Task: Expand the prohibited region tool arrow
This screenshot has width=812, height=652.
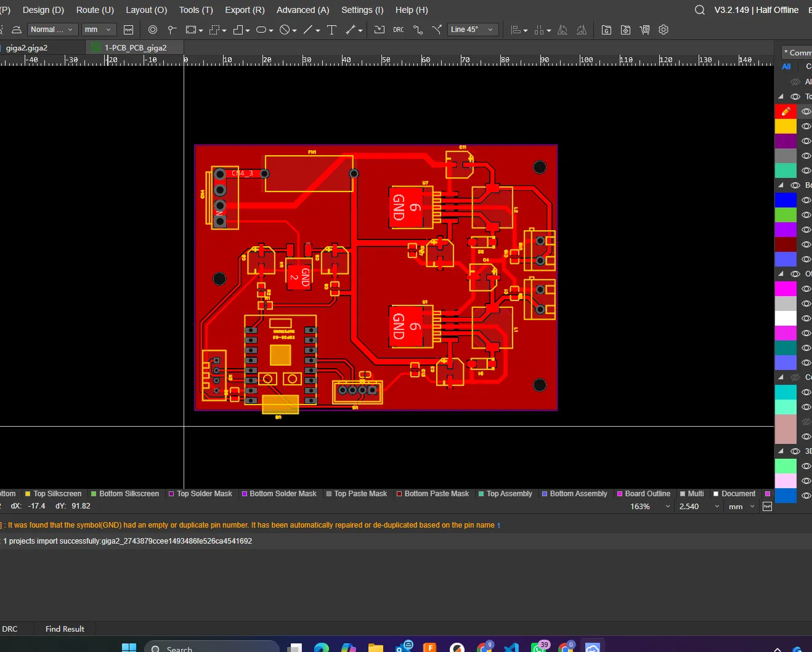Action: pyautogui.click(x=294, y=30)
